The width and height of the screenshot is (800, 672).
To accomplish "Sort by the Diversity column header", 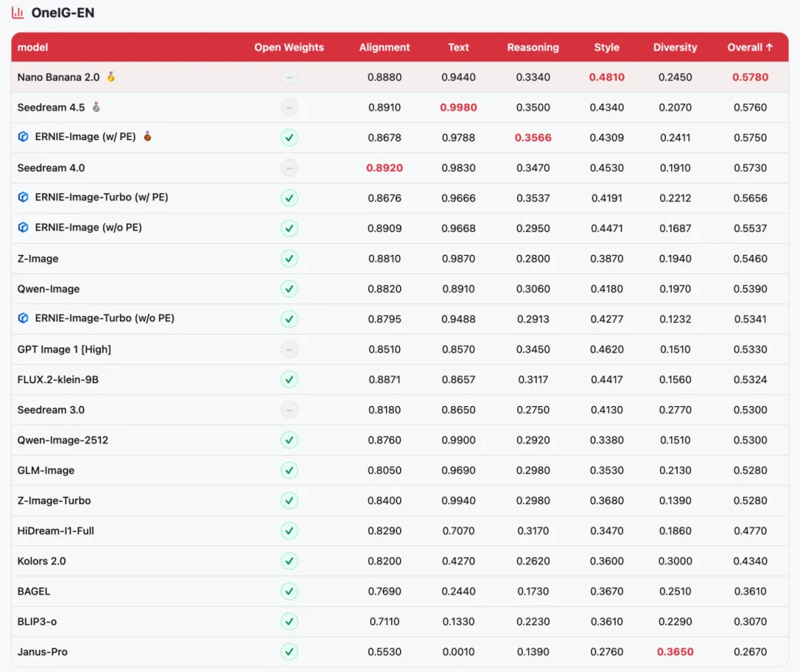I will click(x=675, y=47).
